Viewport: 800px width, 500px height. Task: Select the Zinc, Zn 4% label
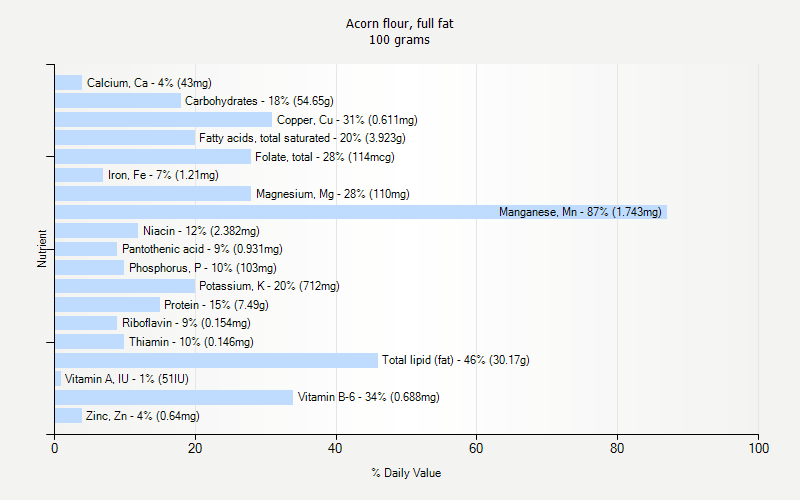pyautogui.click(x=142, y=416)
